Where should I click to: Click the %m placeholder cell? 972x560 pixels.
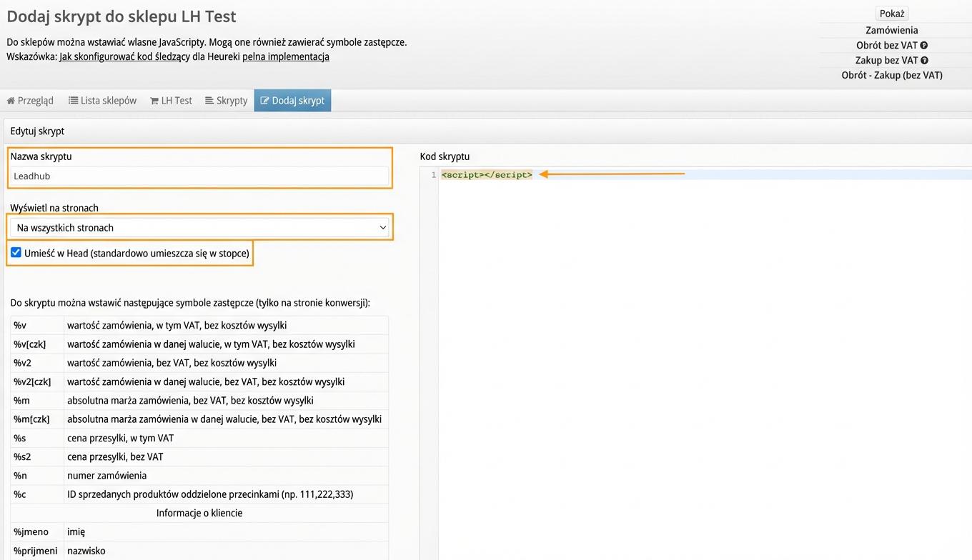tap(37, 401)
